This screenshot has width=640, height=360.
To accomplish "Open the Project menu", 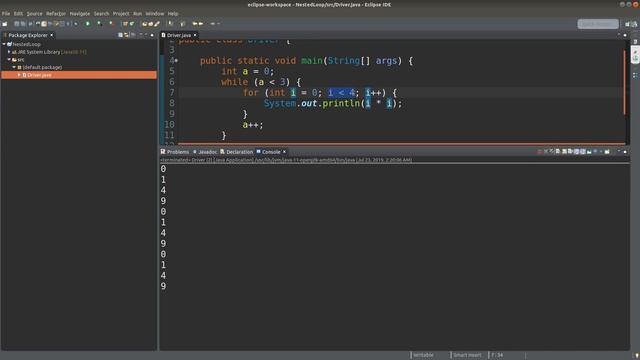I will point(121,13).
